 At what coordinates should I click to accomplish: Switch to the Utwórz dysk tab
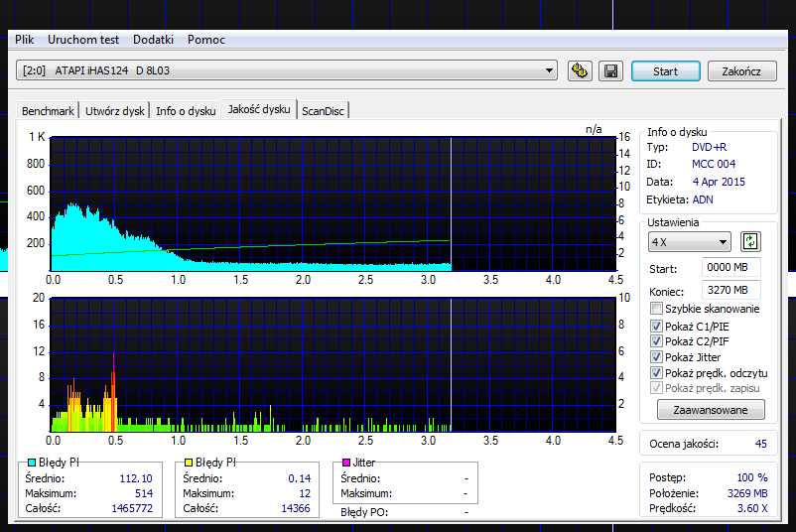[x=115, y=111]
